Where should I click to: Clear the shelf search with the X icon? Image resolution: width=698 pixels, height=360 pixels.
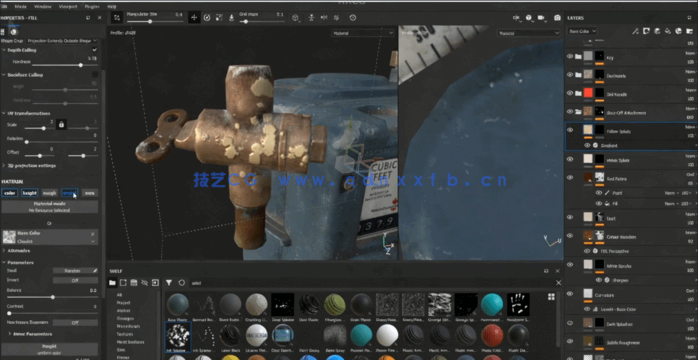(x=558, y=283)
